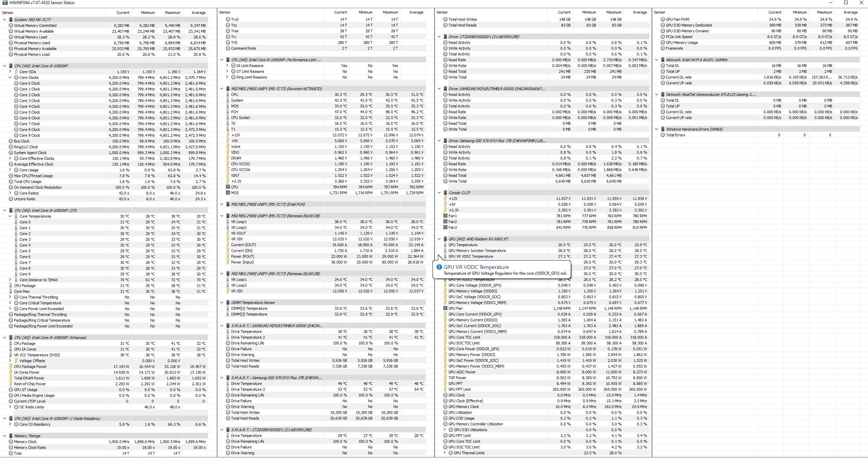
Task: Click the +12V voltage icon in Nuvoton section
Action: [228, 135]
